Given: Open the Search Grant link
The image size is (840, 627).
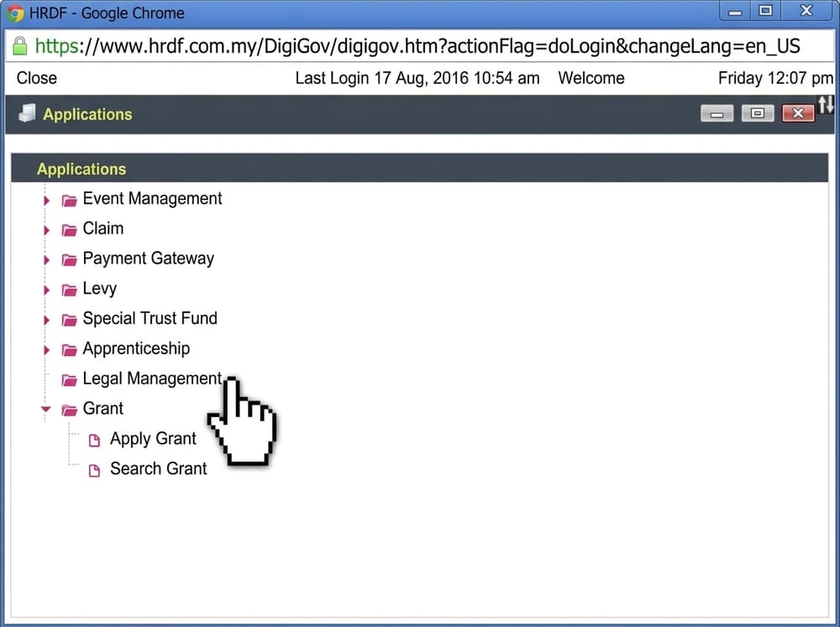Looking at the screenshot, I should coord(159,468).
